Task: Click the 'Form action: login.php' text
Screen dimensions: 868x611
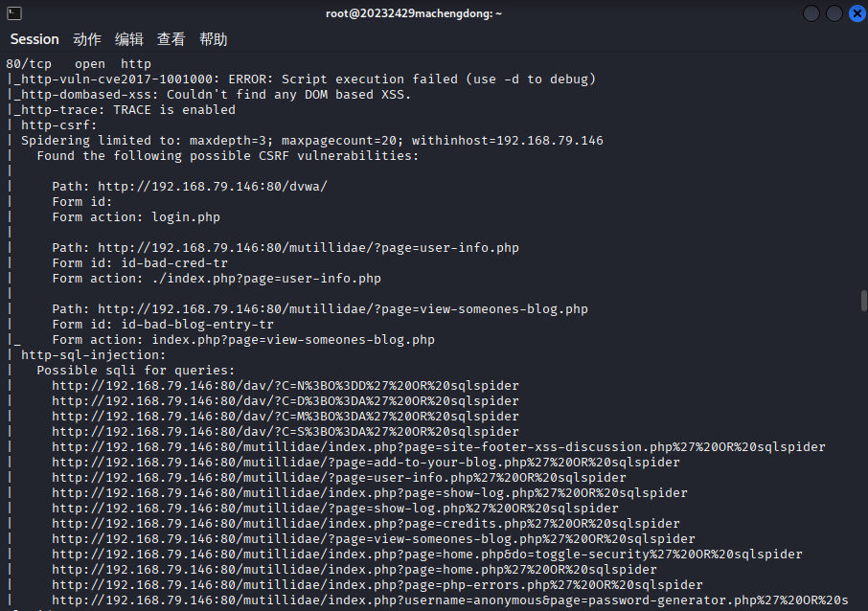Action: (x=136, y=217)
